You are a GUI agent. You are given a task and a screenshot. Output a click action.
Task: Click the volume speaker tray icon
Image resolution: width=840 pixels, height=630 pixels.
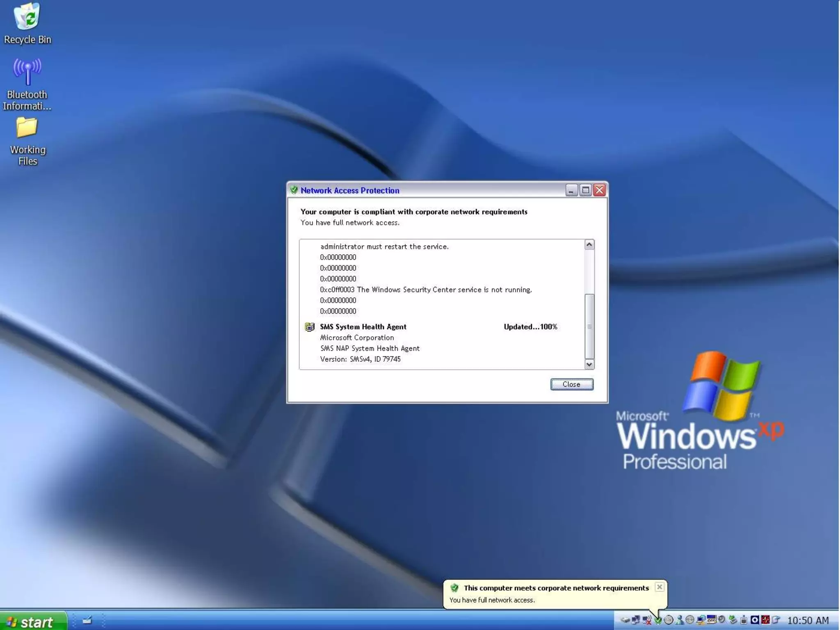(x=721, y=620)
